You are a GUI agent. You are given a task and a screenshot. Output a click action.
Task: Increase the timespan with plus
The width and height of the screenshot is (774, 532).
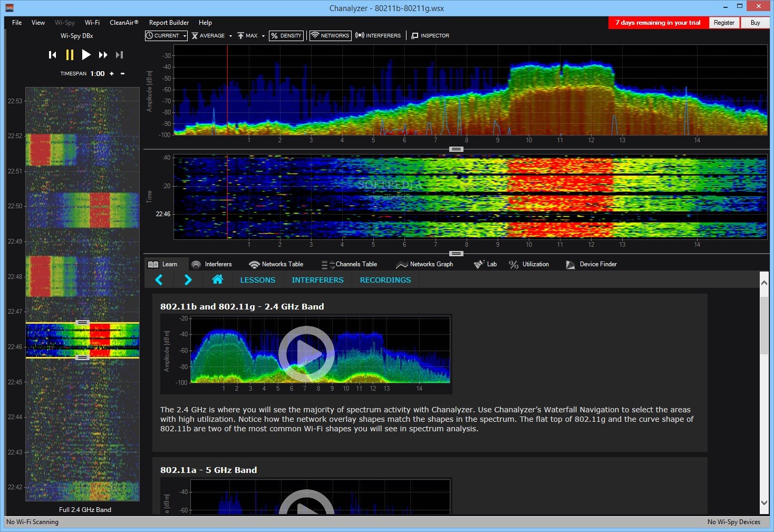pyautogui.click(x=112, y=74)
